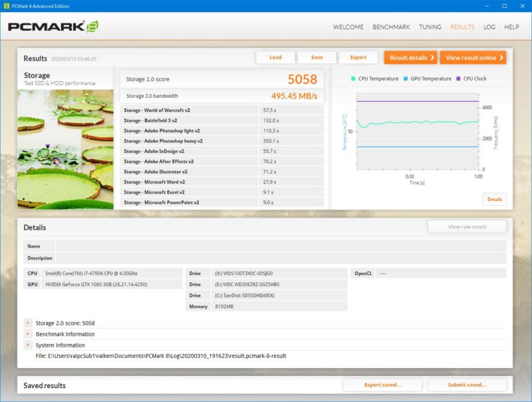This screenshot has height=402, width=532.
Task: Click the PCMark 8 icon in the title bar
Action: point(7,5)
